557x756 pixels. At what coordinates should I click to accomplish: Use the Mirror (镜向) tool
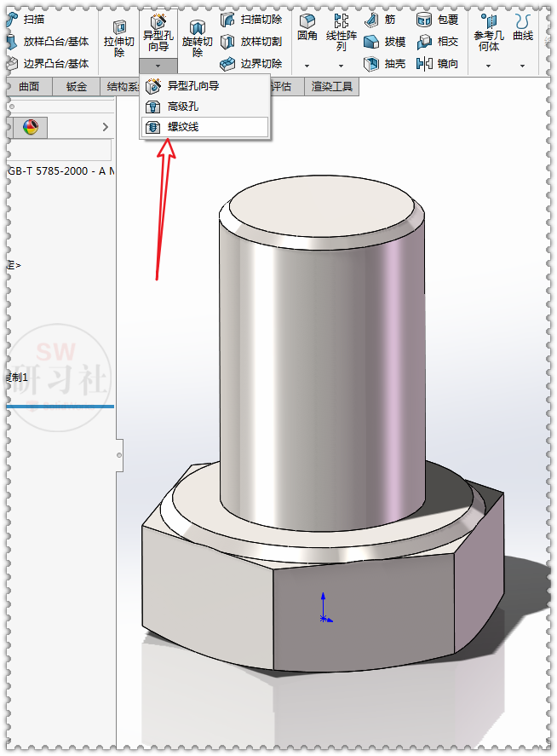point(437,63)
